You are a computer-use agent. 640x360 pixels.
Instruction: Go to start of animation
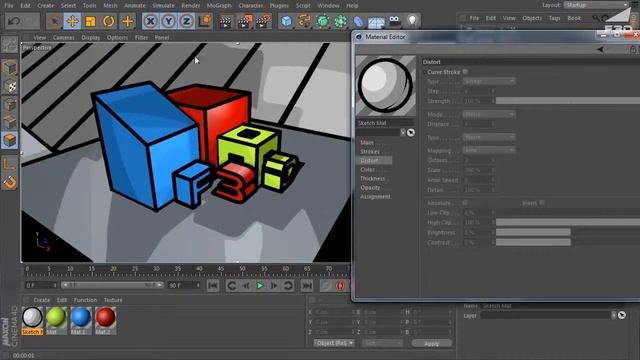point(213,286)
